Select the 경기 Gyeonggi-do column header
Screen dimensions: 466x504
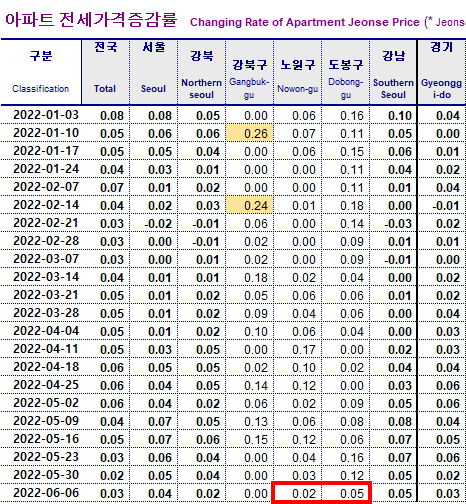(x=442, y=72)
